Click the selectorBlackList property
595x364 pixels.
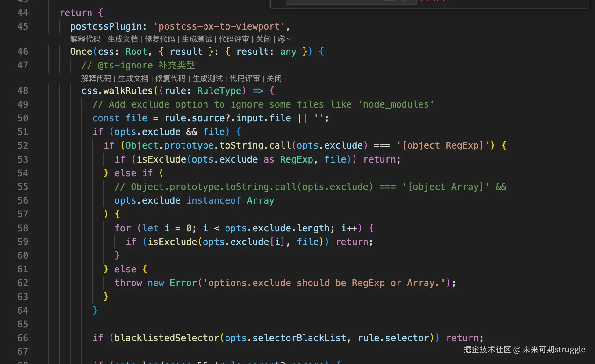[x=299, y=338]
